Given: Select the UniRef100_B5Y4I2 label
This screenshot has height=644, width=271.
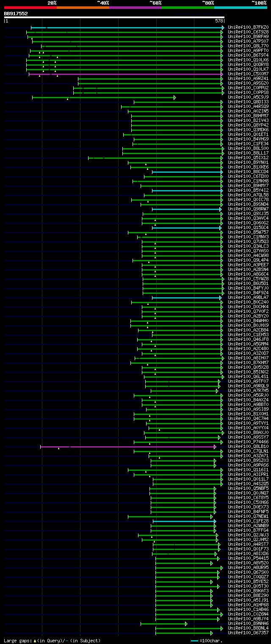Looking at the screenshot, I should point(248,190).
